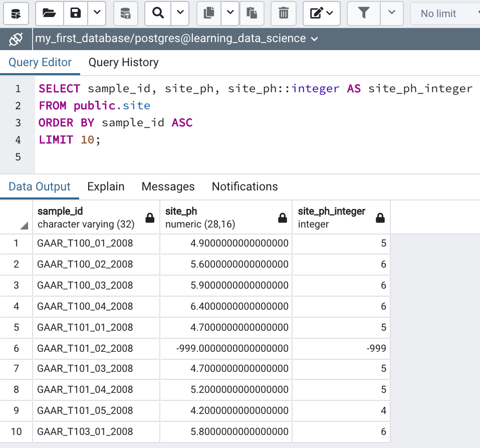Switch to the Messages tab
The image size is (480, 448).
[168, 187]
